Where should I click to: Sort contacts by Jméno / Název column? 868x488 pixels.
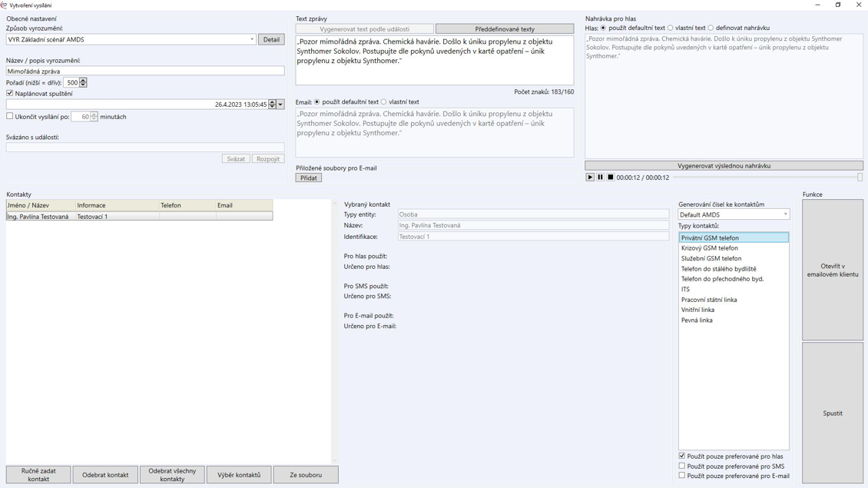[40, 205]
